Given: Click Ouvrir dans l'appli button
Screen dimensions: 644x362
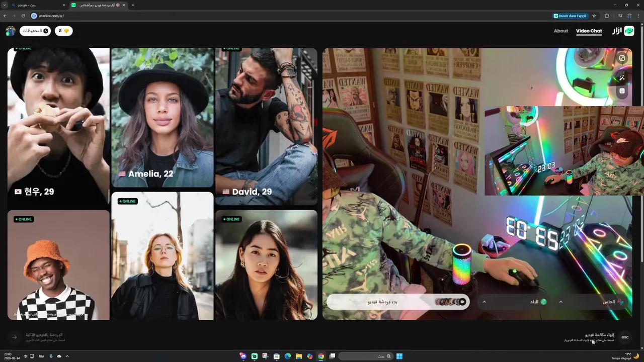Looking at the screenshot, I should [x=570, y=16].
